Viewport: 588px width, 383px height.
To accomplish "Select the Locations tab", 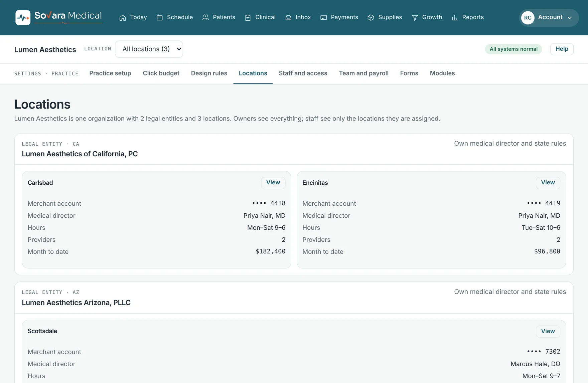I will pyautogui.click(x=253, y=73).
